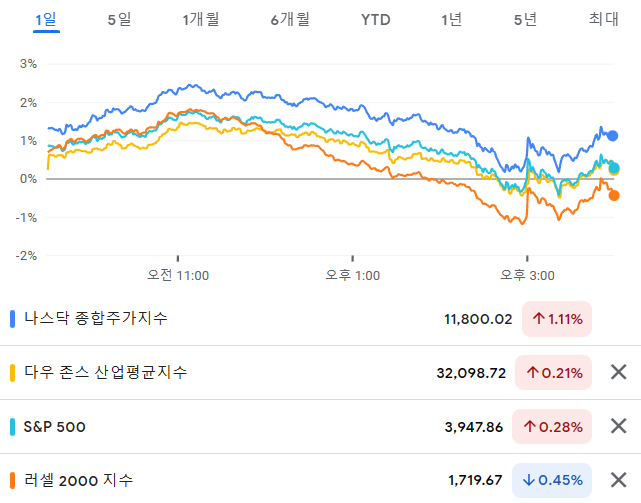
Task: Show the 5년 chart range
Action: (525, 20)
